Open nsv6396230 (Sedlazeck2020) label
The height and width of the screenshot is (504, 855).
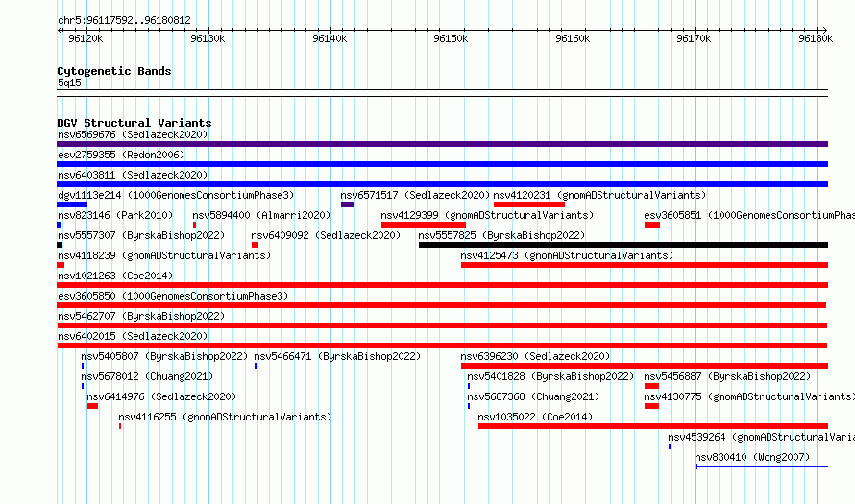tap(535, 356)
